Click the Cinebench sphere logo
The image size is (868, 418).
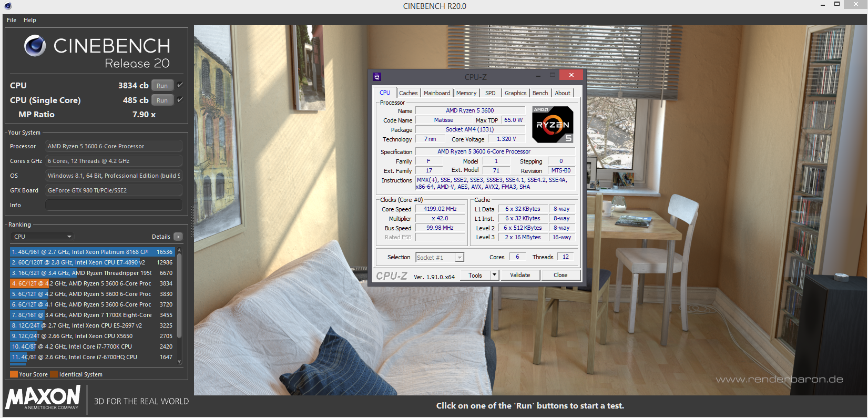35,46
